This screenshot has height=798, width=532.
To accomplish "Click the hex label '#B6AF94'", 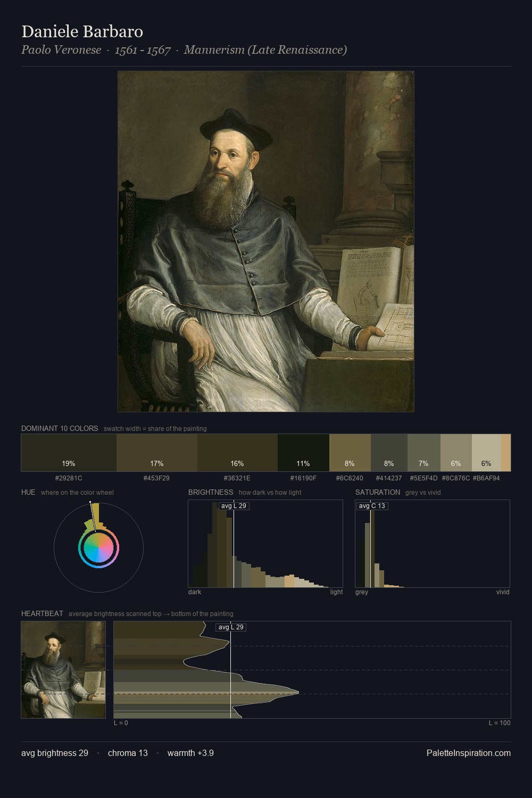I will [x=486, y=478].
